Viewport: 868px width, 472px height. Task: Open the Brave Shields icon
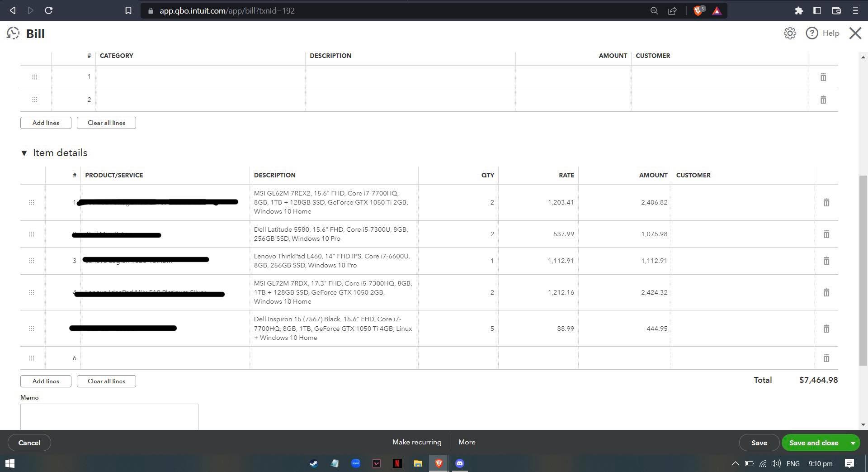[698, 10]
